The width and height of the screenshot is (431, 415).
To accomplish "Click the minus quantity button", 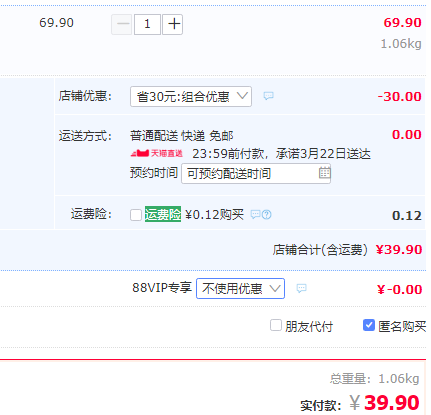I will point(122,24).
